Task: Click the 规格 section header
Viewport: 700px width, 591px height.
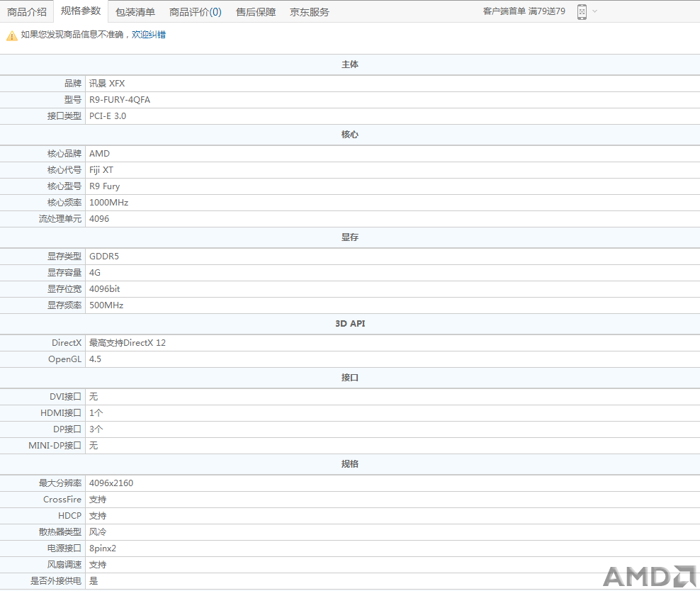Action: [x=350, y=464]
